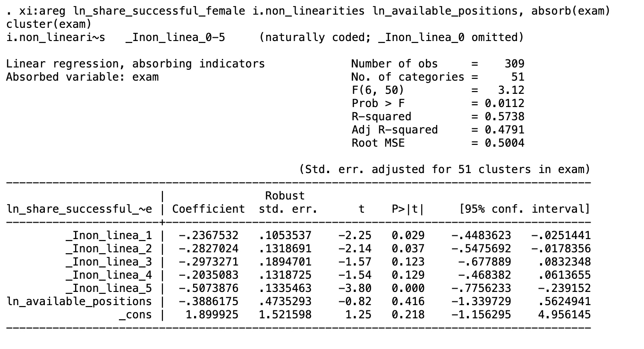Click the 95% conf. interval header

click(525, 209)
